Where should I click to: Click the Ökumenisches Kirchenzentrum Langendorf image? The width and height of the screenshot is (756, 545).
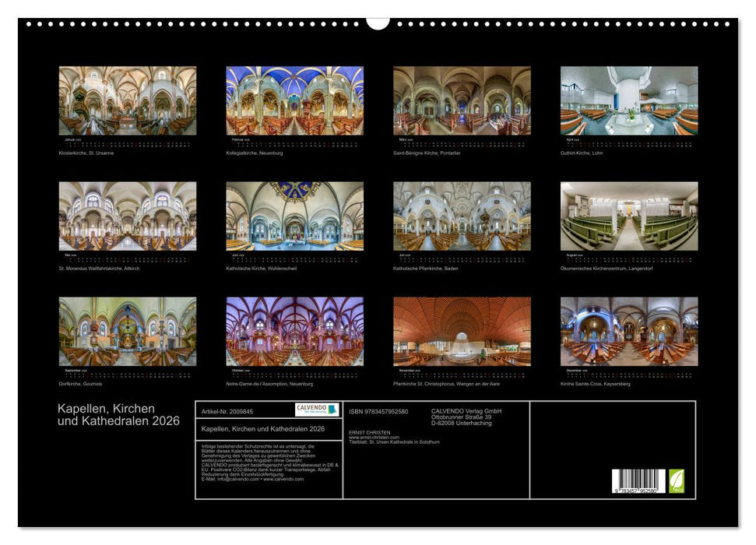[x=629, y=216]
